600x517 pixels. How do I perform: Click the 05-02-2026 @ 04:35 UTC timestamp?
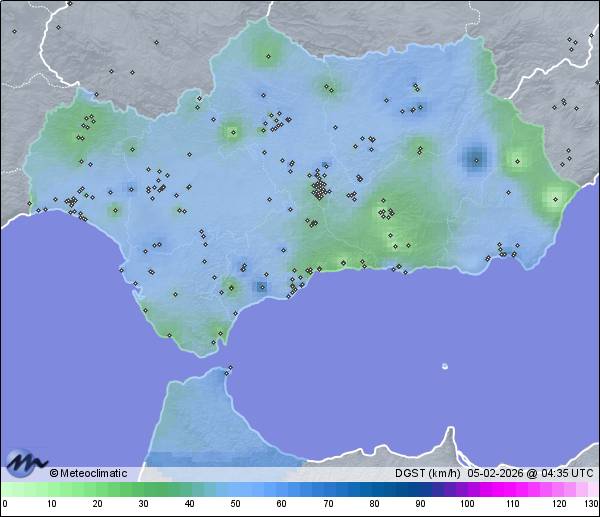coord(530,473)
